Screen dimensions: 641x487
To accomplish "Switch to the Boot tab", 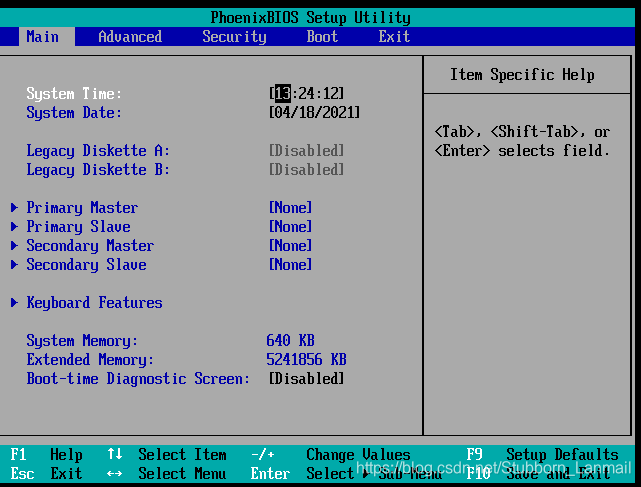I will coord(322,37).
